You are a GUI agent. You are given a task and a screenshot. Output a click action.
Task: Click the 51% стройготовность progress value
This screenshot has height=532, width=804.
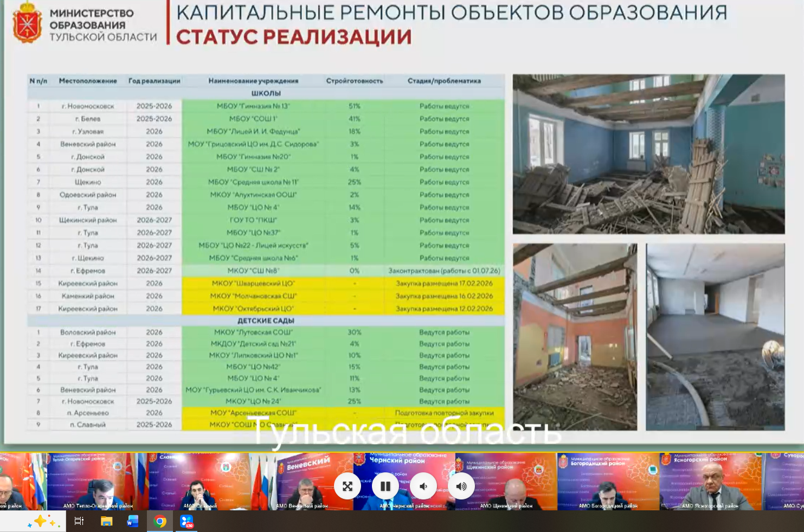tap(353, 106)
